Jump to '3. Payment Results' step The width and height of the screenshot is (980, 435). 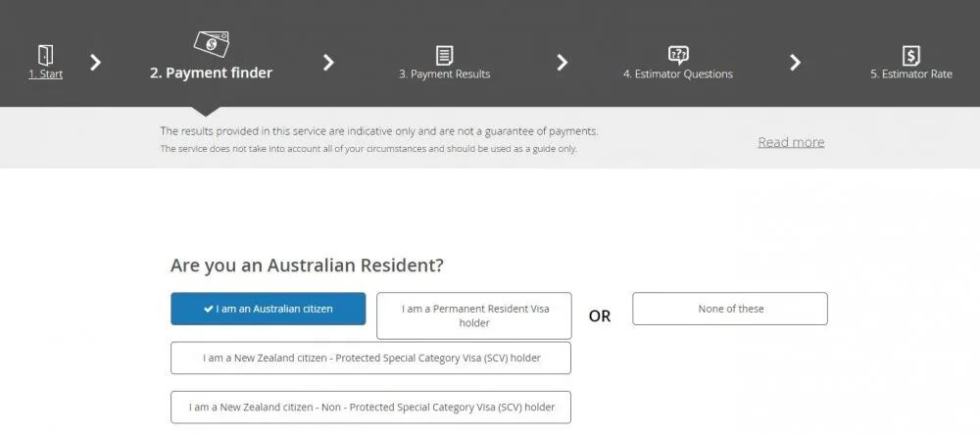(444, 73)
